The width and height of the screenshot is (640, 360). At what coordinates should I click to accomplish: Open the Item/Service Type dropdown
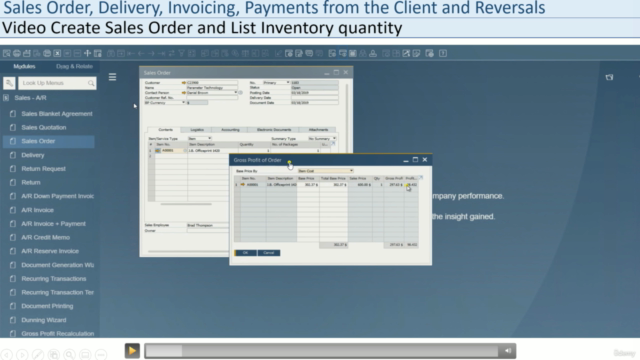(x=209, y=139)
